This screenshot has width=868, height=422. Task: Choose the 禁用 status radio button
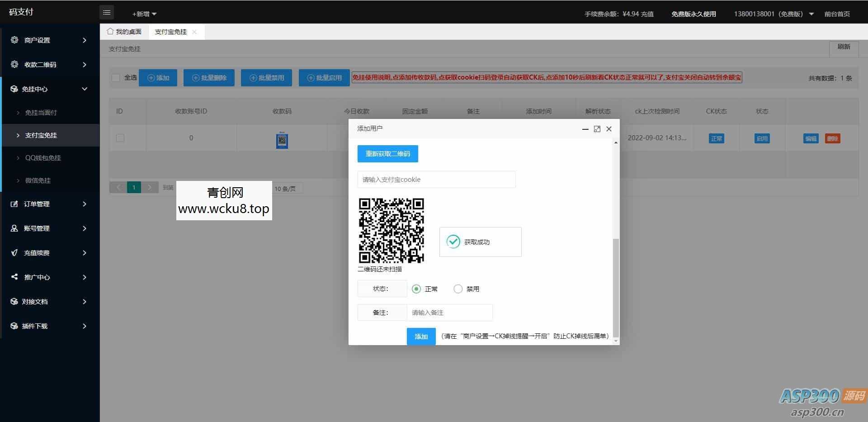point(458,289)
